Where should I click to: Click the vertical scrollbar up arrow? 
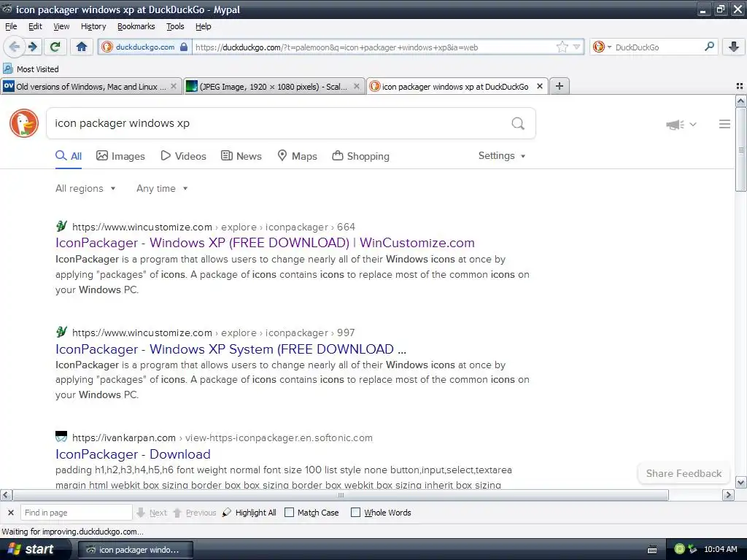click(x=741, y=101)
